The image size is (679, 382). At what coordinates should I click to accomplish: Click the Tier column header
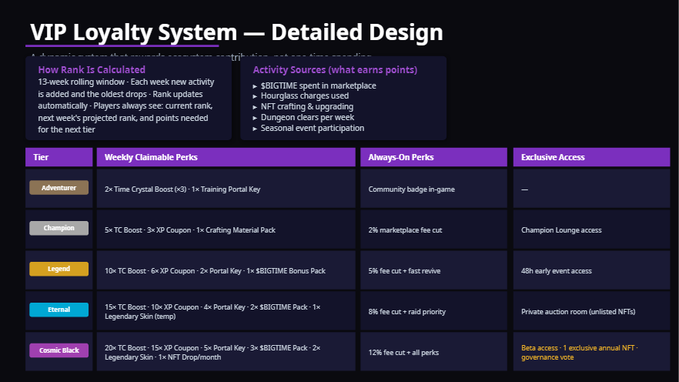[x=59, y=157]
